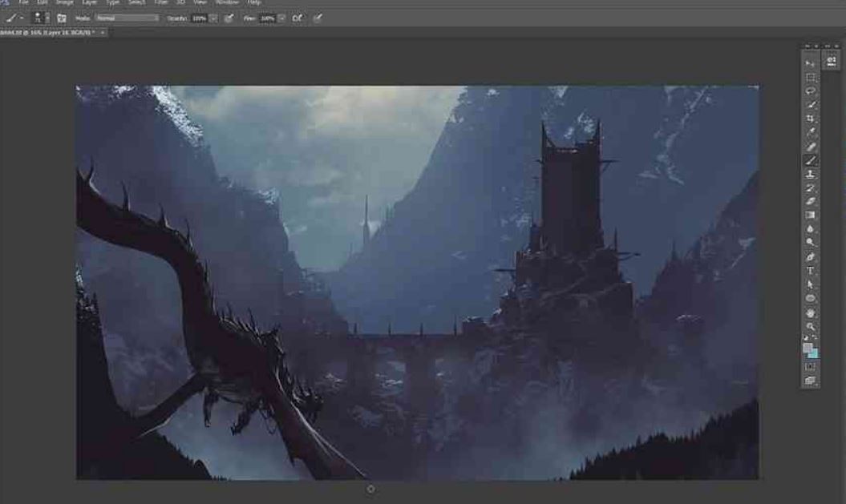Screen dimensions: 846x504
Task: Select the Hand tool
Action: tap(811, 312)
